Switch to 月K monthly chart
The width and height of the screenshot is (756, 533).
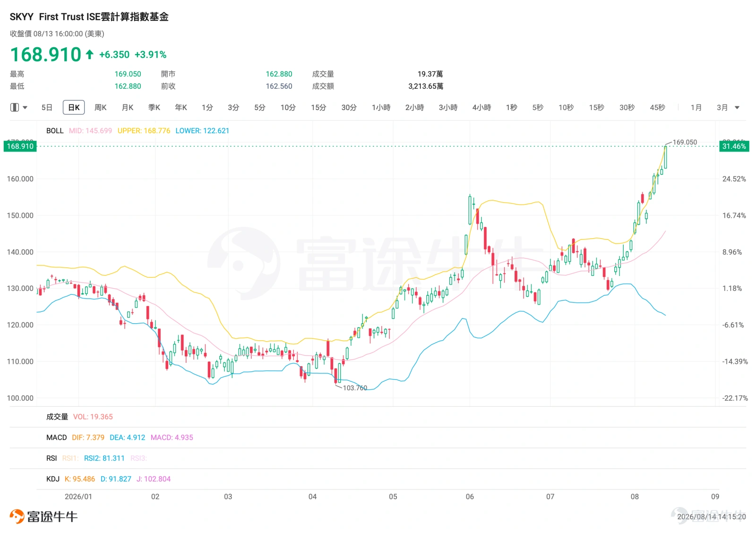tap(128, 108)
